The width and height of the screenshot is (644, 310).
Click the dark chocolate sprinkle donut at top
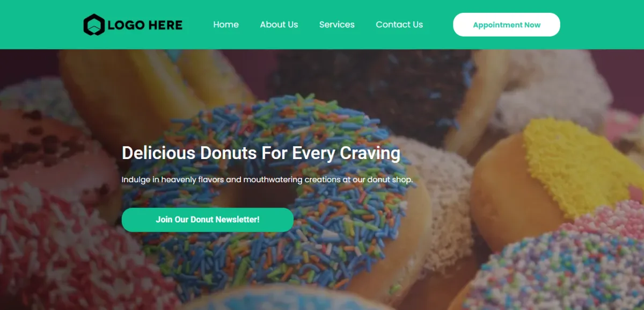click(x=370, y=86)
